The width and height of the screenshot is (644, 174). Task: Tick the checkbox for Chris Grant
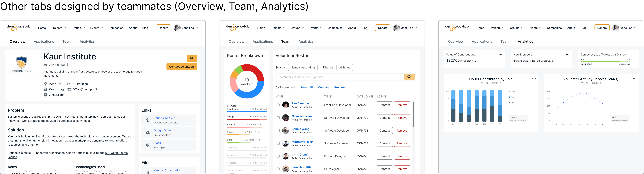278,156
